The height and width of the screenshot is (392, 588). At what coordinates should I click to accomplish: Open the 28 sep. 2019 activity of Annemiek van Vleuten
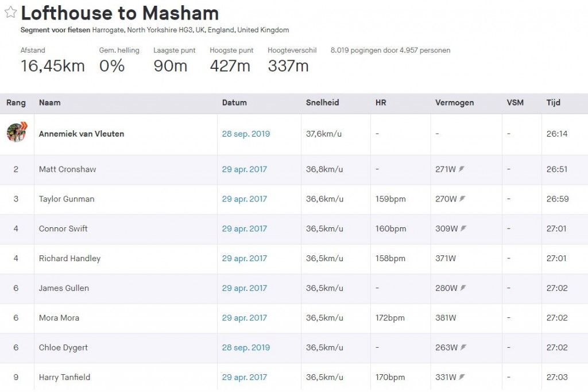coord(246,134)
